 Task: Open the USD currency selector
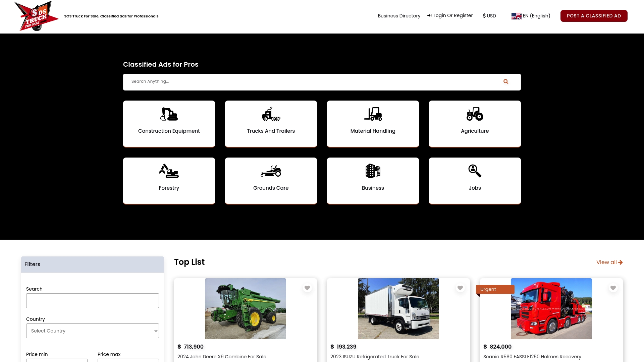point(489,16)
